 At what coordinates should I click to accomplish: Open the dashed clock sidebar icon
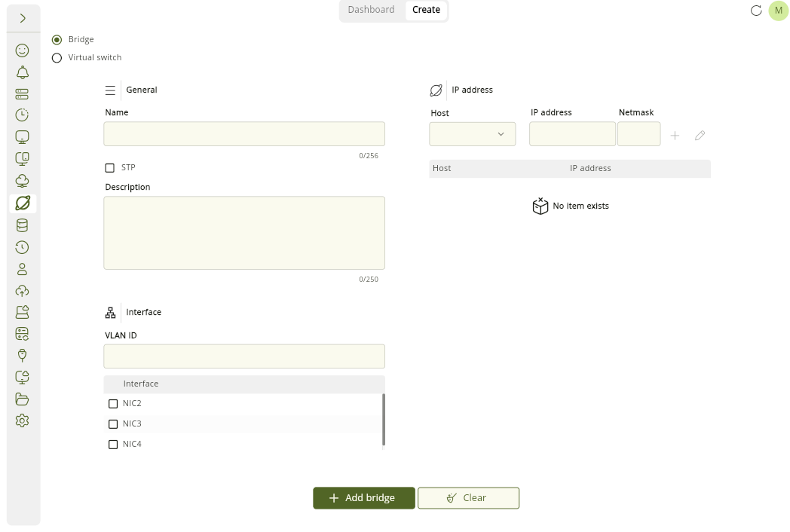[x=22, y=115]
